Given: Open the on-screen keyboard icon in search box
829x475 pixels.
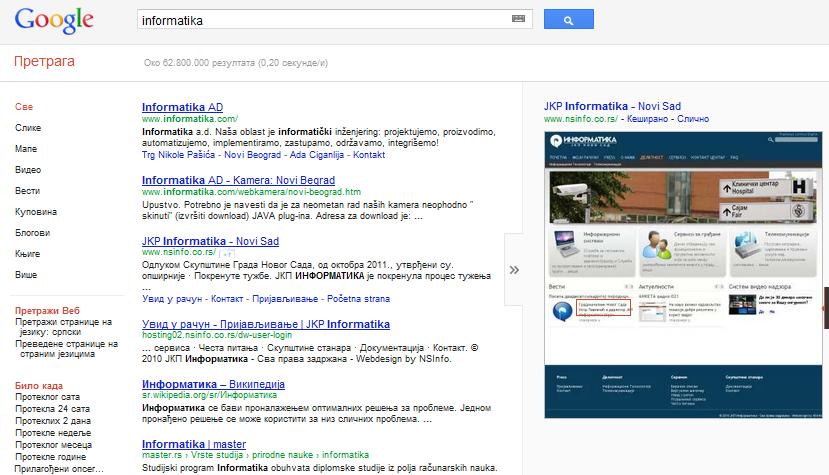Looking at the screenshot, I should (519, 19).
